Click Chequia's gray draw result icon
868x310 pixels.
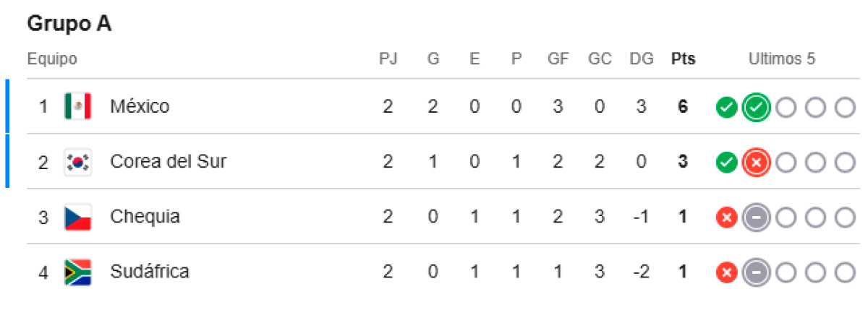[x=756, y=218]
